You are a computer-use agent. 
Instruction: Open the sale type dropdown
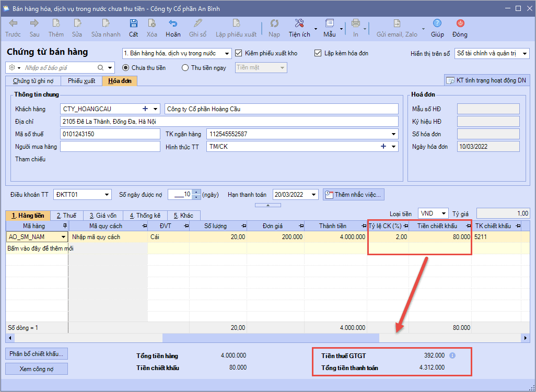[x=227, y=54]
